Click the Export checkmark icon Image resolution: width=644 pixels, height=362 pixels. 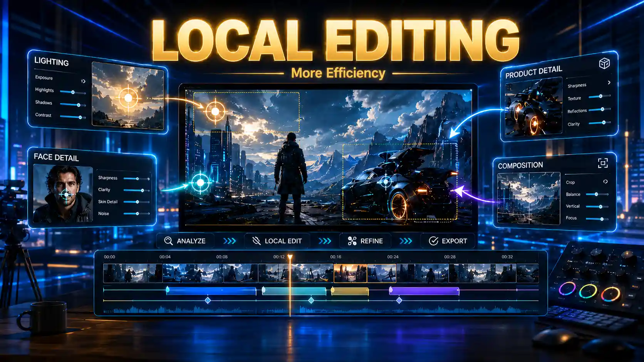[433, 241]
